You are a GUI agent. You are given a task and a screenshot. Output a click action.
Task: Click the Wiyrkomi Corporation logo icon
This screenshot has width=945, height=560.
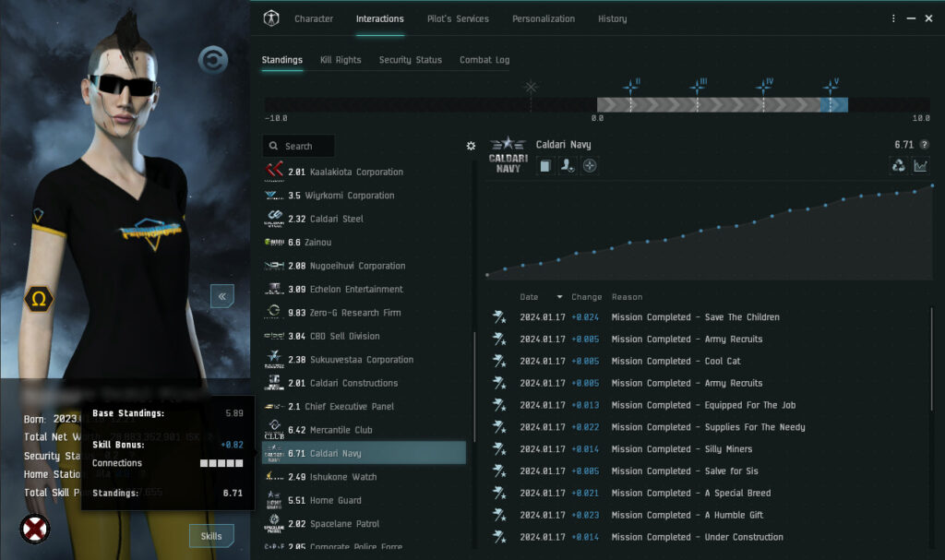(274, 196)
